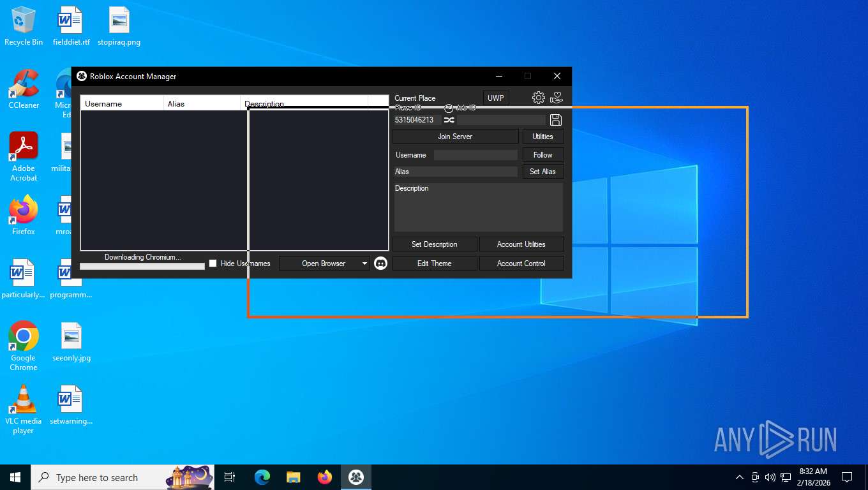This screenshot has height=490, width=868.
Task: Open Account Control
Action: tap(521, 264)
